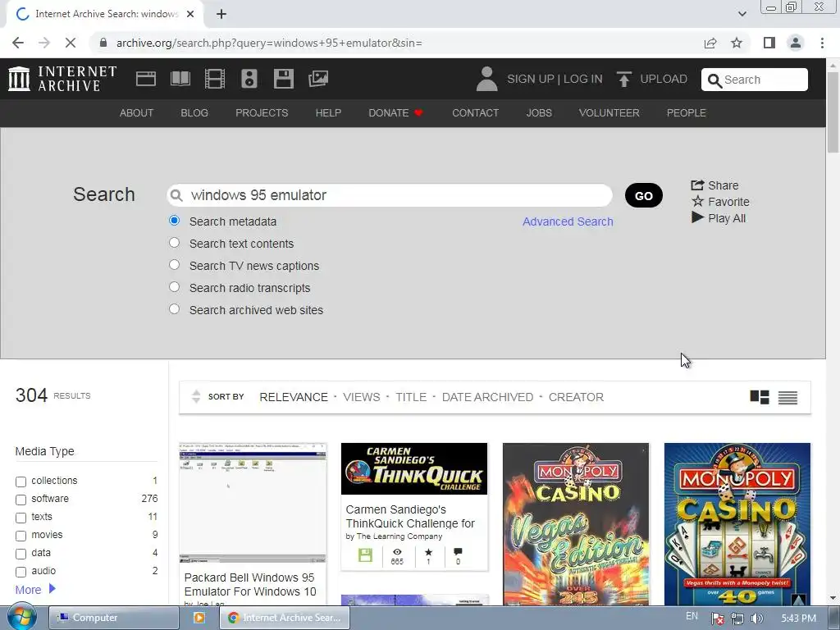Sort results by VIEWS
The image size is (840, 630).
(x=362, y=397)
